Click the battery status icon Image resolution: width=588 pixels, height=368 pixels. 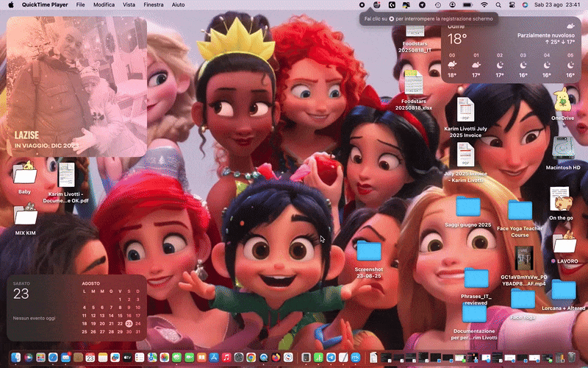click(467, 5)
